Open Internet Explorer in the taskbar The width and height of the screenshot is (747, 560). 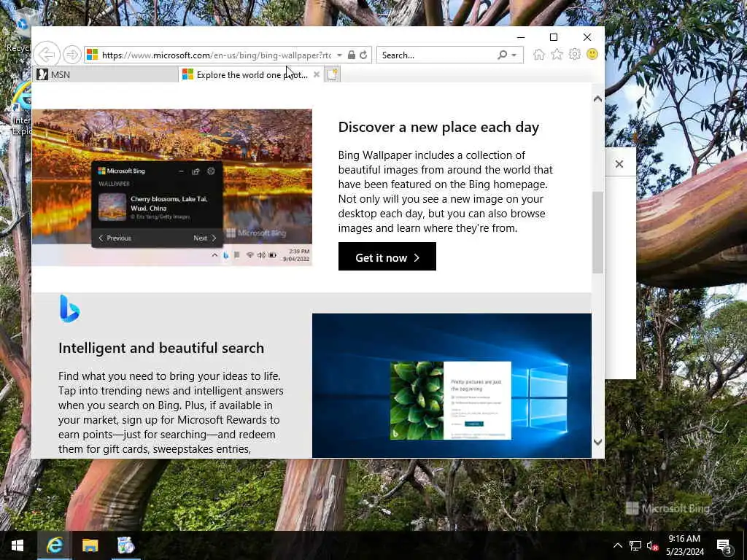[x=55, y=545]
